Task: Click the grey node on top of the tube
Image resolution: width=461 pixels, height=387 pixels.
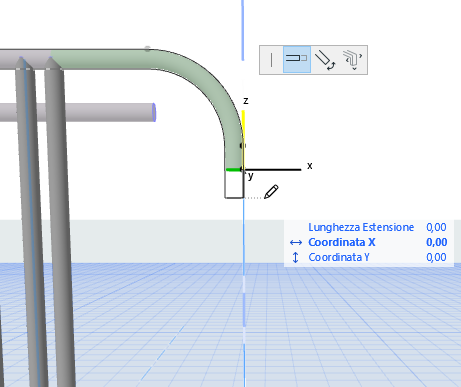Action: pyautogui.click(x=148, y=49)
